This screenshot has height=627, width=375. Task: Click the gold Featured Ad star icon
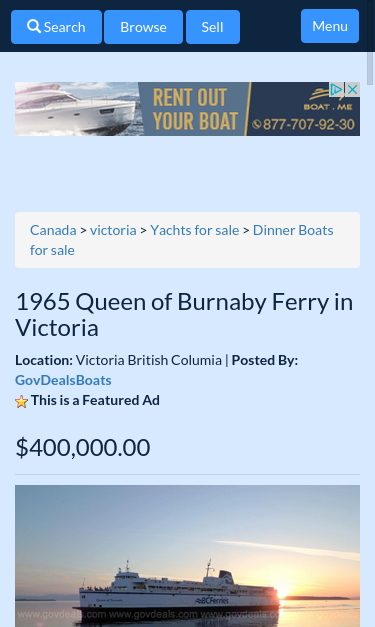pos(21,401)
